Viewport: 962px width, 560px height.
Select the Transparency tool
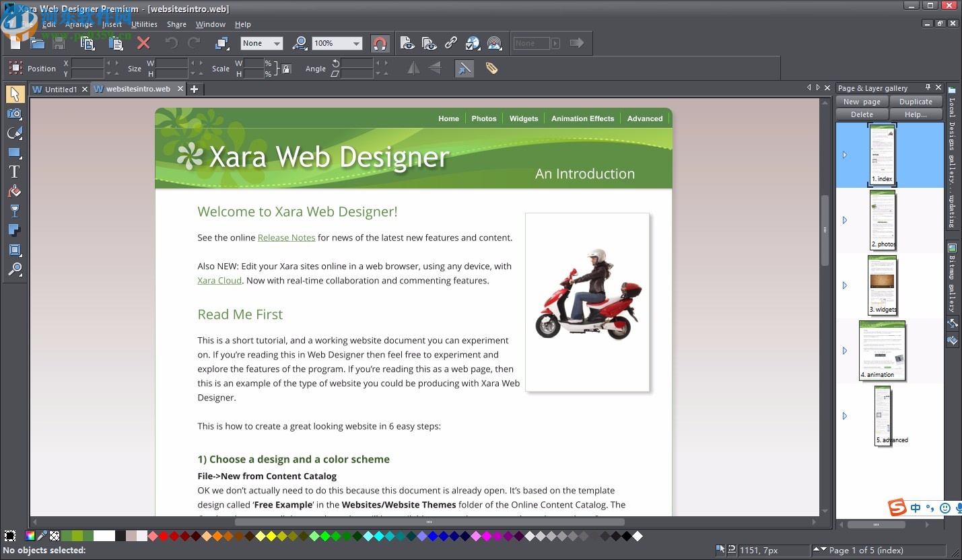(x=15, y=210)
